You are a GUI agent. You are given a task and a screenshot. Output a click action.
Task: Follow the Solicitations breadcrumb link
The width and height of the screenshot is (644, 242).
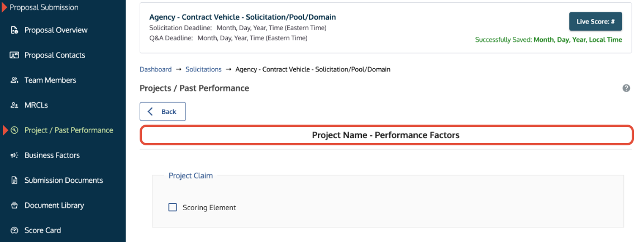pyautogui.click(x=203, y=69)
